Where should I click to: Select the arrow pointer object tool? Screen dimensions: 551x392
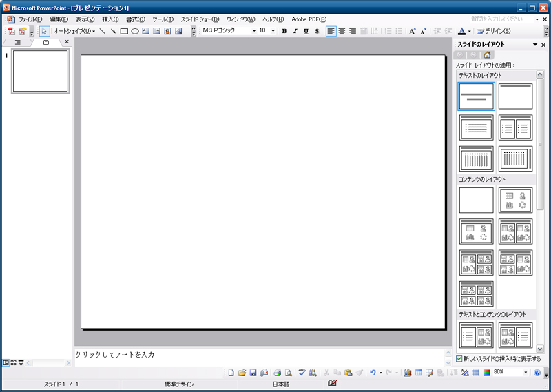click(x=44, y=31)
